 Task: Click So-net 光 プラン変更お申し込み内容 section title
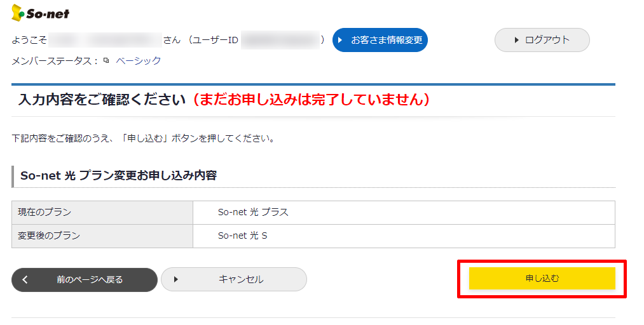[118, 176]
